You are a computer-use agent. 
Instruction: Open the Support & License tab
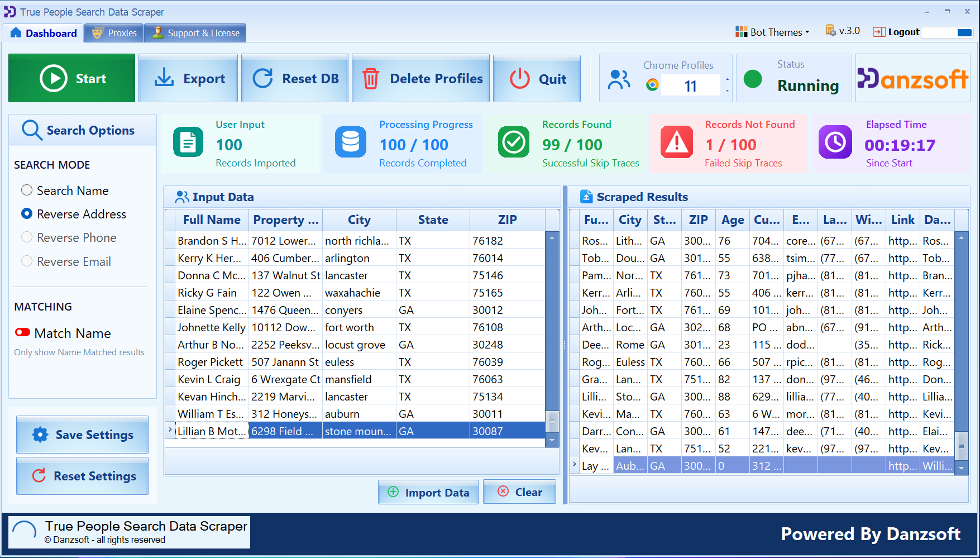195,33
